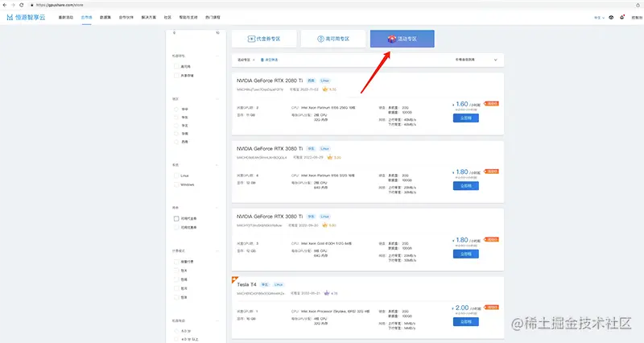Collapse the 用券 filter section

217,208
